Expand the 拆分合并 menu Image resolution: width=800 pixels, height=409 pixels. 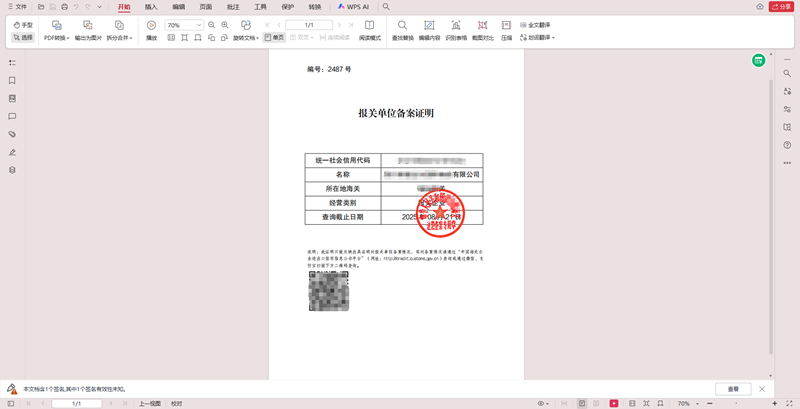pos(119,37)
